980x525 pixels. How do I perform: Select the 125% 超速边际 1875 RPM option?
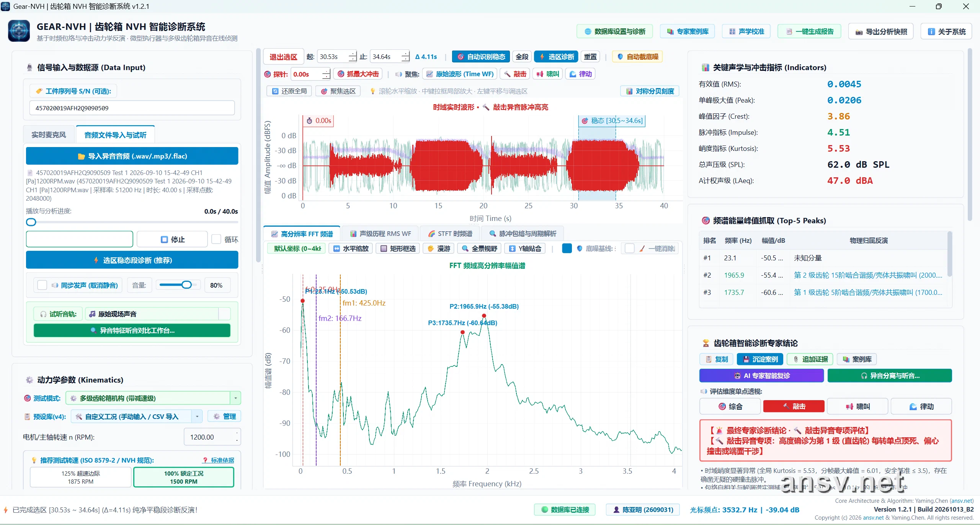[x=81, y=477]
